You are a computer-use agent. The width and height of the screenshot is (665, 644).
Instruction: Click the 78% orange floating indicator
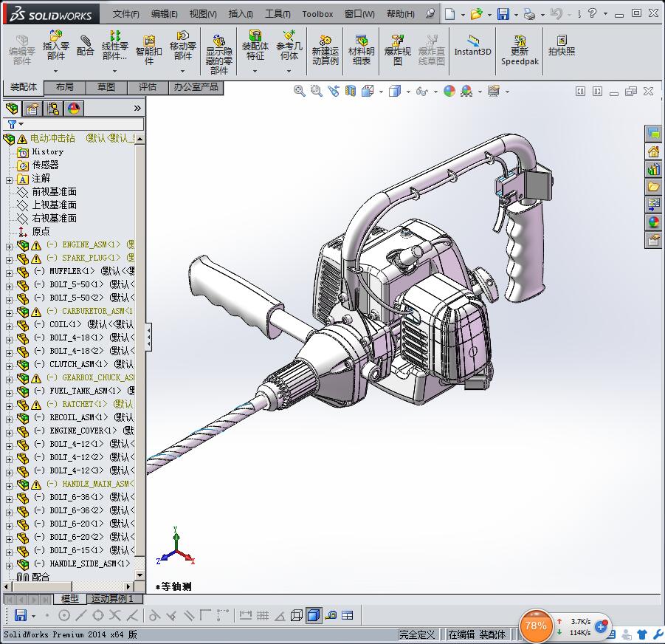point(536,626)
